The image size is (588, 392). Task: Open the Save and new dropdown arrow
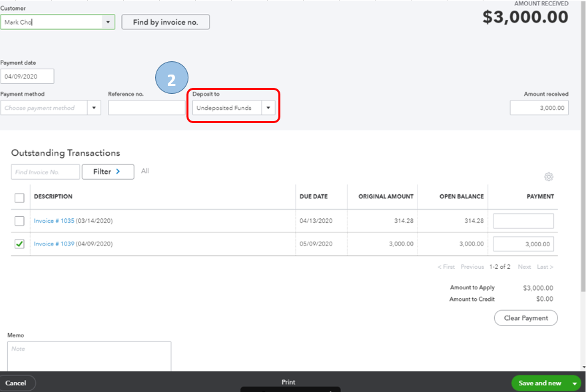point(575,383)
